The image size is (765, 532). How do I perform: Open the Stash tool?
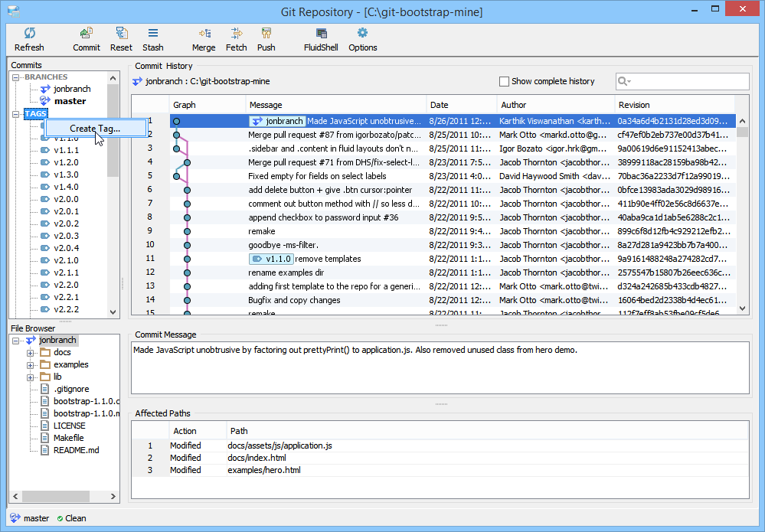click(x=153, y=34)
